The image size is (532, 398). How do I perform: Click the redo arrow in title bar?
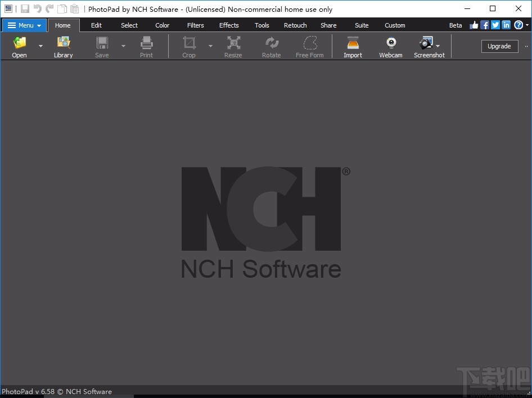click(49, 9)
